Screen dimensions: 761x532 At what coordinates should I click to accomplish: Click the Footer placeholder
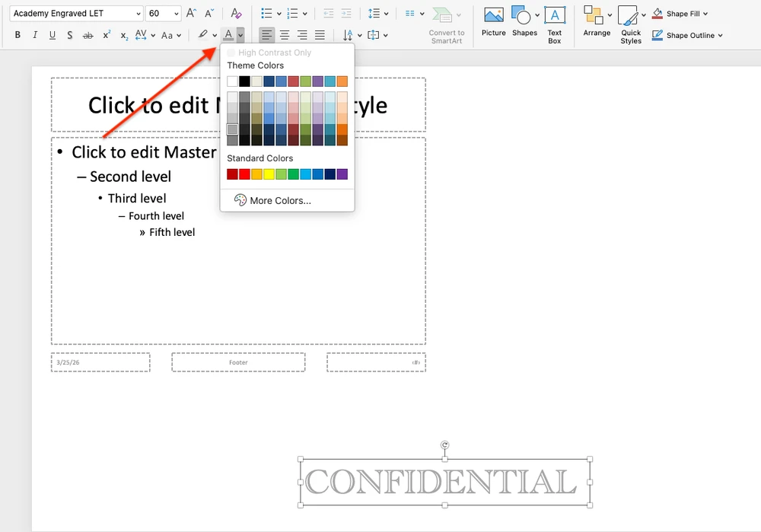[238, 362]
